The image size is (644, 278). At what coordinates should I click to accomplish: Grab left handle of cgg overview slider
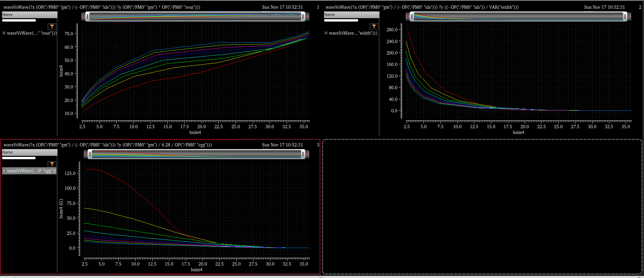pyautogui.click(x=90, y=154)
